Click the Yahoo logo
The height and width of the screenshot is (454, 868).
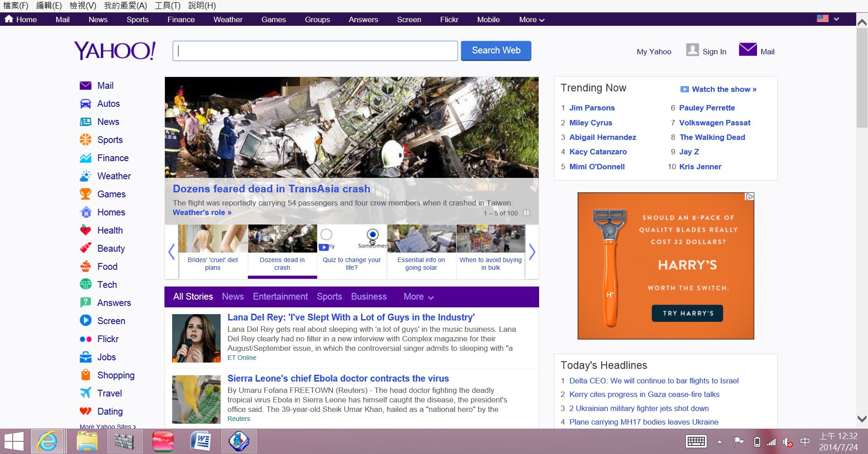coord(115,51)
